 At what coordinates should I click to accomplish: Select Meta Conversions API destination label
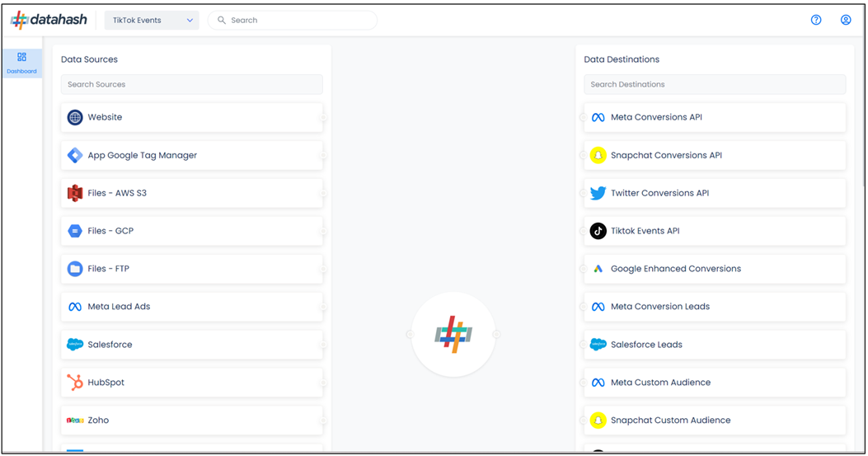(656, 117)
